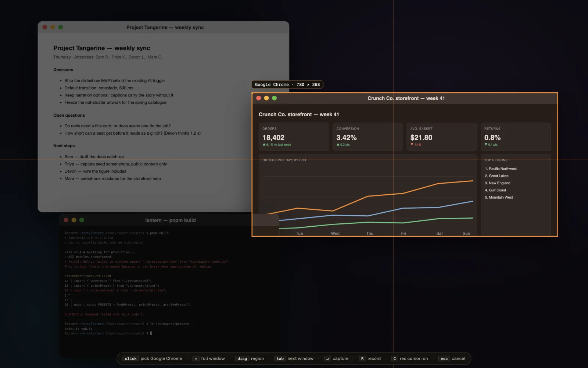This screenshot has width=588, height=368.
Task: Click the '0.1 pts' down indicator
Action: pyautogui.click(x=491, y=145)
